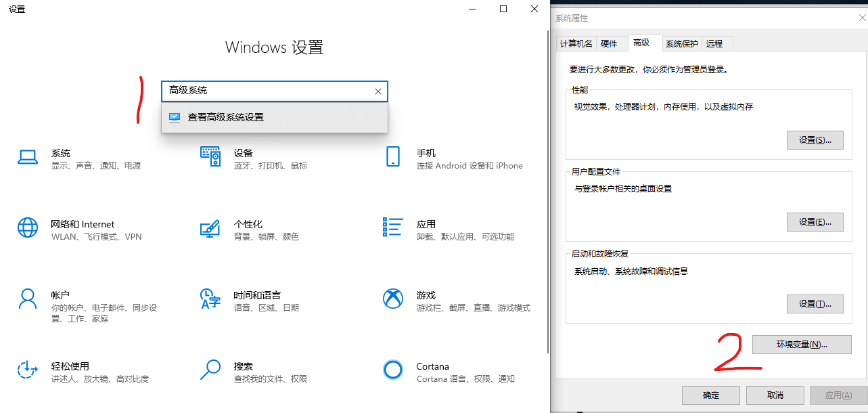
Task: Open the 搜索 category title
Action: point(244,366)
